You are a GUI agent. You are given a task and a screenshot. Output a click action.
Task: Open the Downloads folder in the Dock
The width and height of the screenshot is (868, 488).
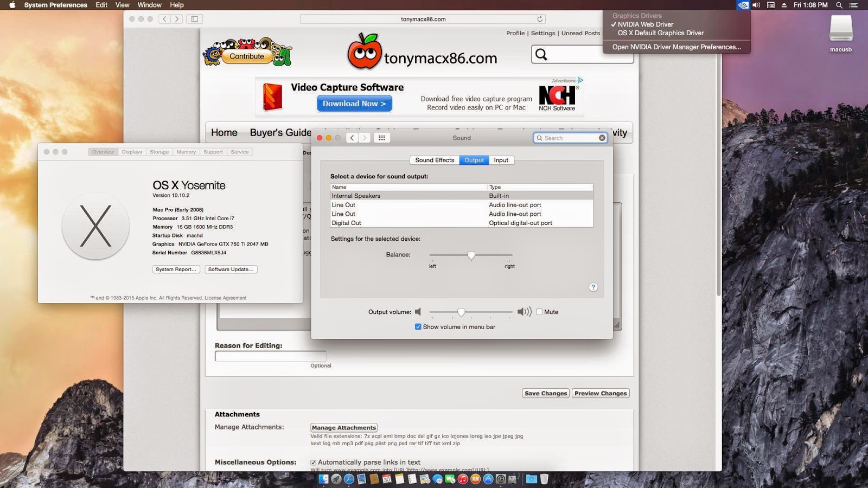click(x=532, y=479)
